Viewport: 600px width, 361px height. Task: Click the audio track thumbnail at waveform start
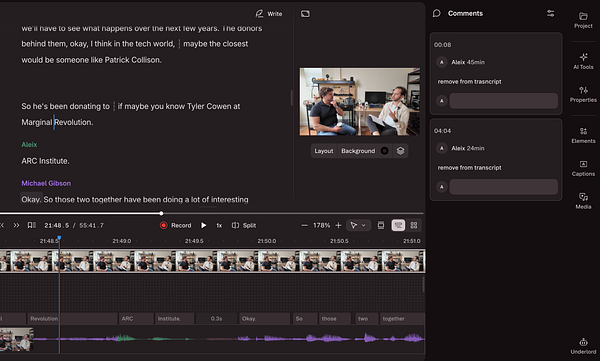click(16, 339)
